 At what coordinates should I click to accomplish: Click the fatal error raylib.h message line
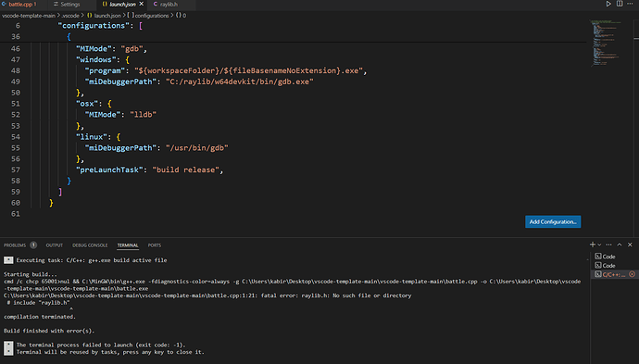pyautogui.click(x=207, y=295)
